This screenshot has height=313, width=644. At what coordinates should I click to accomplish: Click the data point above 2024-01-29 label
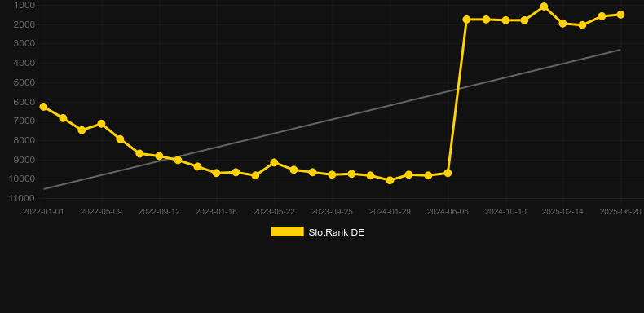390,180
